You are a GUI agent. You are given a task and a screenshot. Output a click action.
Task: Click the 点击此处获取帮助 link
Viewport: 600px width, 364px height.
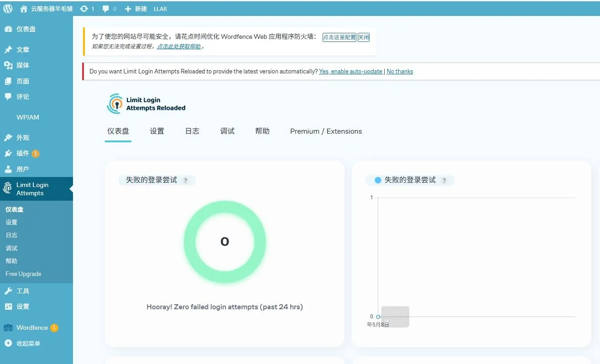[179, 47]
